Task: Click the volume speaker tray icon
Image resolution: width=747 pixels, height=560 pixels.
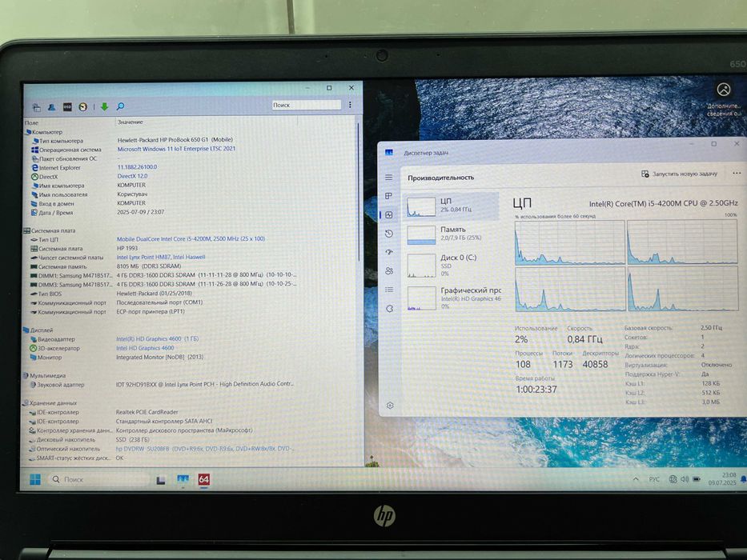Action: (685, 479)
